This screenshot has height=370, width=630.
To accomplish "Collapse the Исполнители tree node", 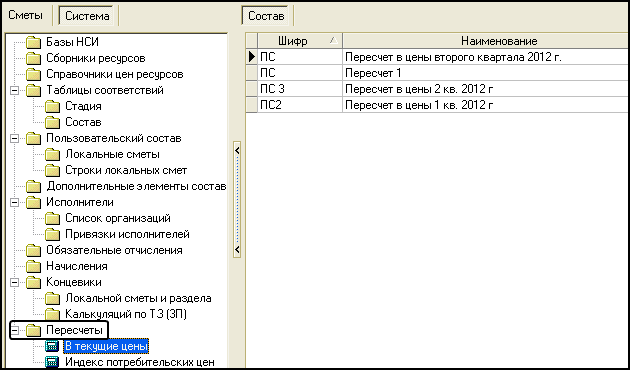I will pos(14,202).
